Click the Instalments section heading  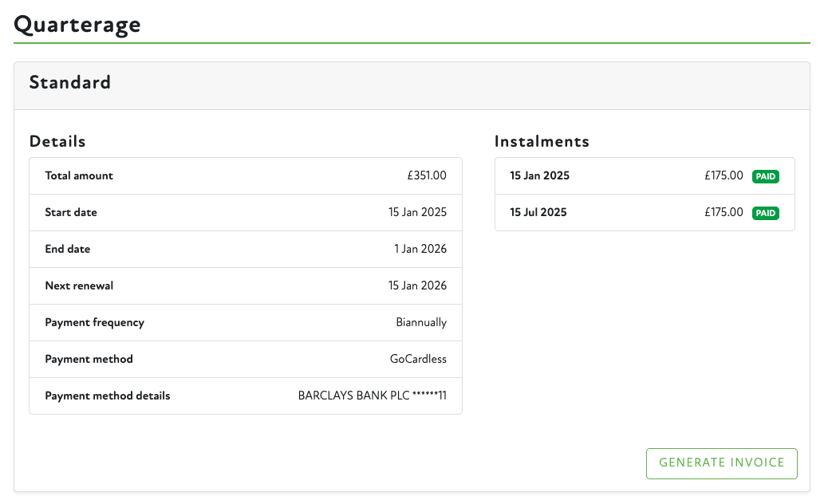click(x=542, y=141)
